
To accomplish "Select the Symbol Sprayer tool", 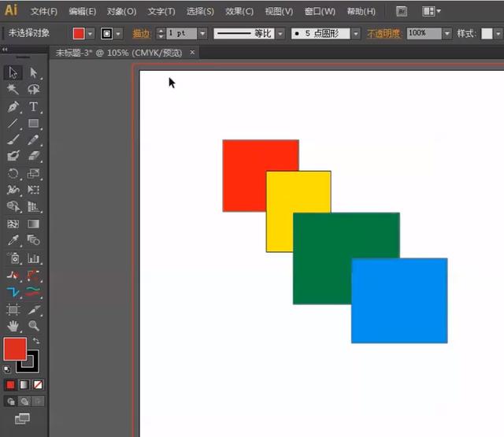I will click(x=13, y=258).
